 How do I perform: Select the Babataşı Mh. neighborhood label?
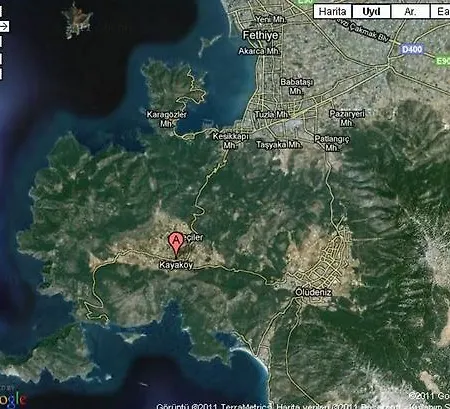296,86
